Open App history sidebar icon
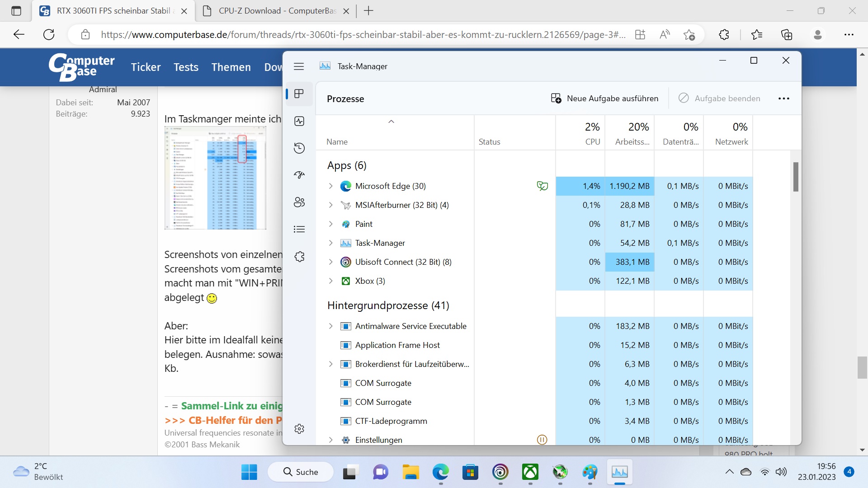Viewport: 868px width, 488px height. pyautogui.click(x=299, y=148)
